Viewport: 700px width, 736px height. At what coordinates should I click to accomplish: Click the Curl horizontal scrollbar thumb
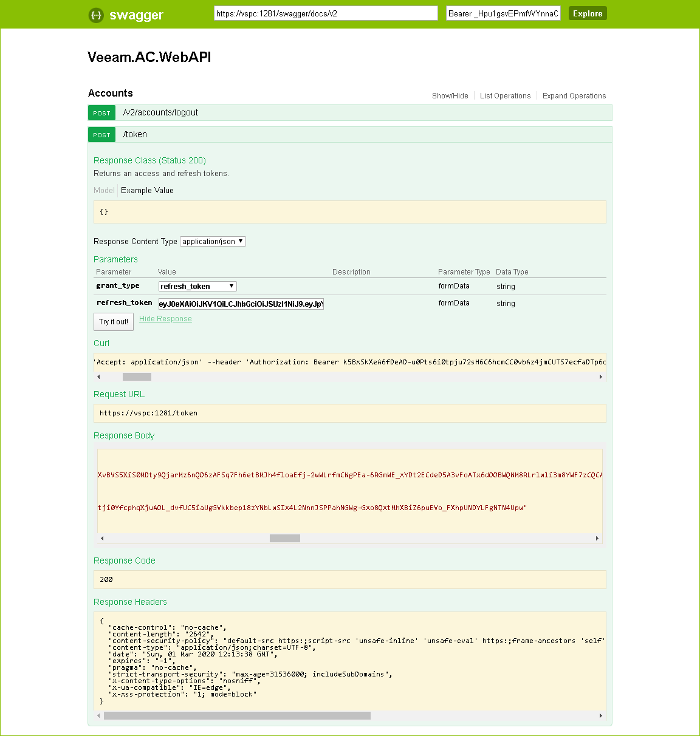137,377
